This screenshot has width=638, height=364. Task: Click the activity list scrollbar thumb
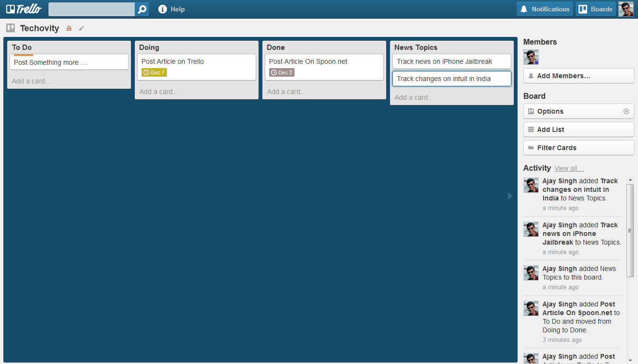(630, 231)
